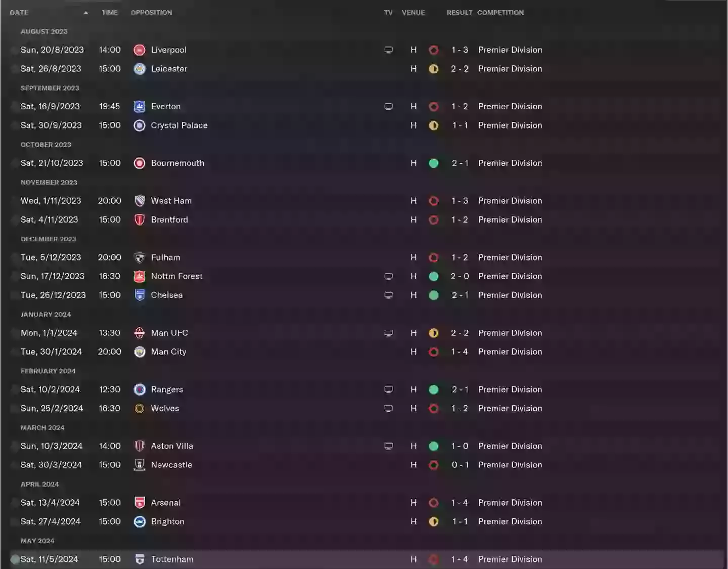Sort by the Opposition column header
728x569 pixels.
click(x=151, y=13)
